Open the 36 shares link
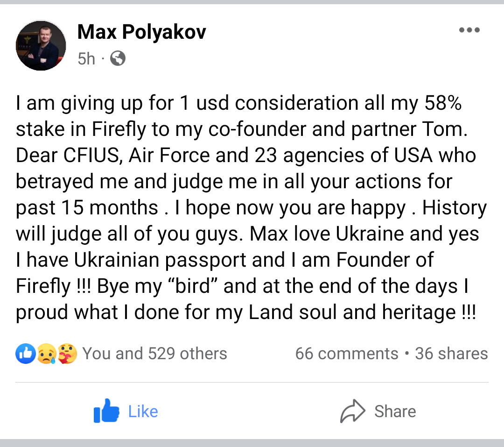This screenshot has height=447, width=504. 451,354
